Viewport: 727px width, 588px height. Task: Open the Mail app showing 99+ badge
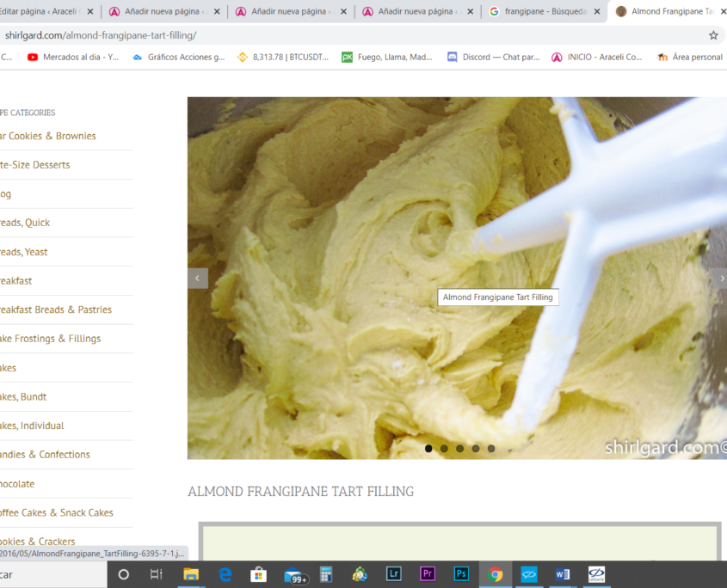295,575
